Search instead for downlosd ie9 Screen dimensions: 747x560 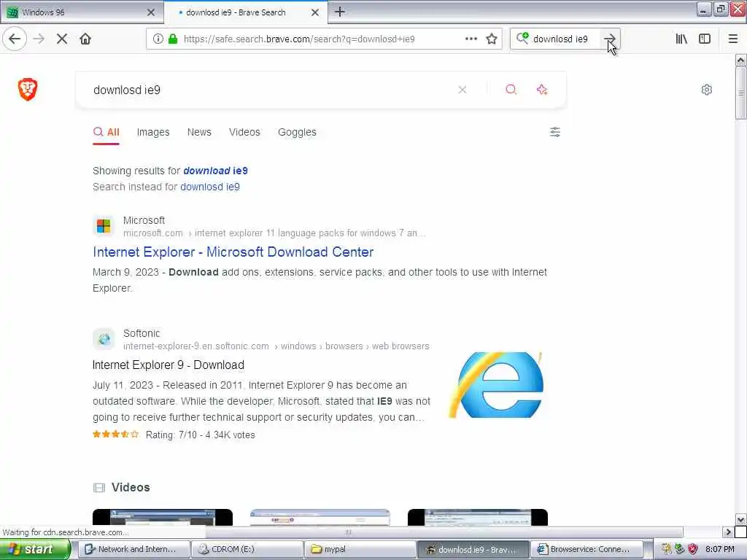(x=209, y=187)
